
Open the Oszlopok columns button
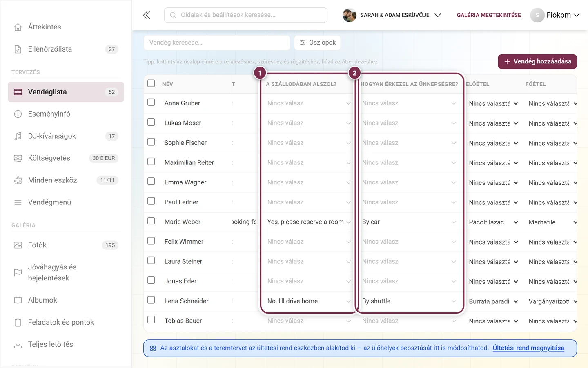317,43
